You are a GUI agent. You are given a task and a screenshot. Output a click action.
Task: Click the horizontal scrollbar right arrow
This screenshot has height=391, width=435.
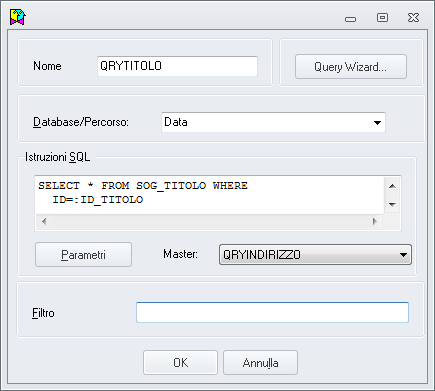point(375,221)
